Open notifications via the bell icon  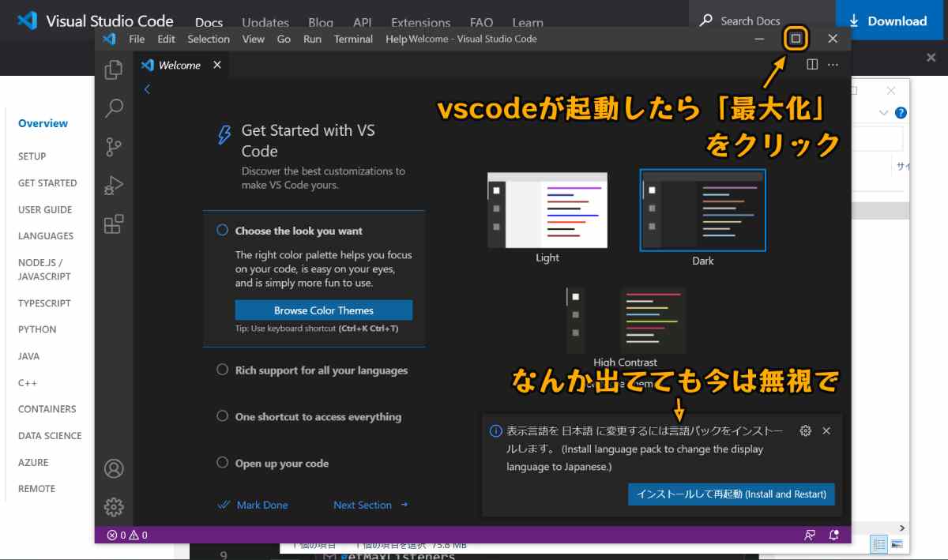click(833, 535)
